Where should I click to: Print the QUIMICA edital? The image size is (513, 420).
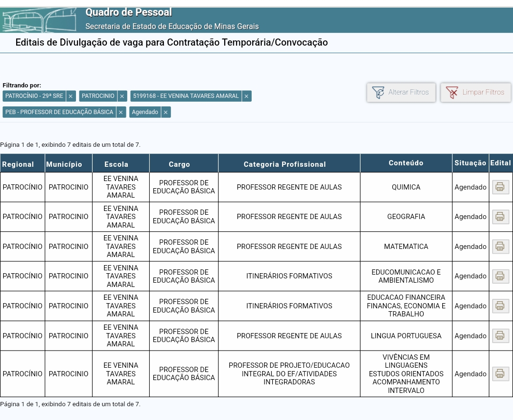499,187
